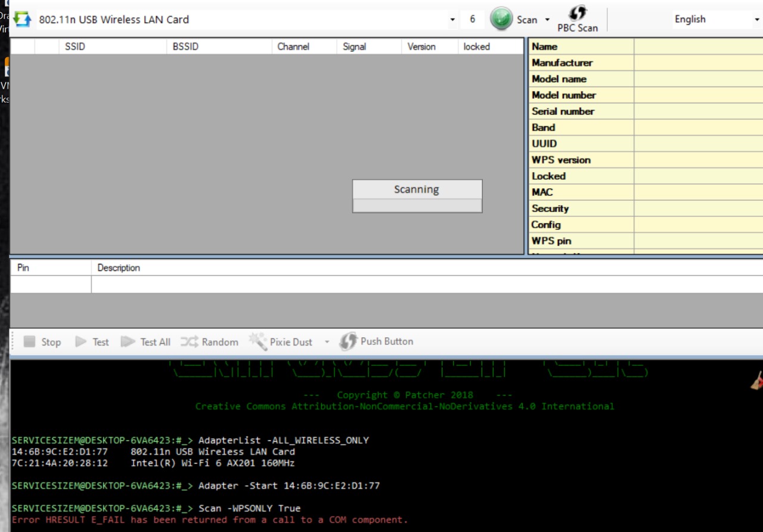Viewport: 763px width, 532px height.
Task: Click the Test All icon
Action: 128,341
